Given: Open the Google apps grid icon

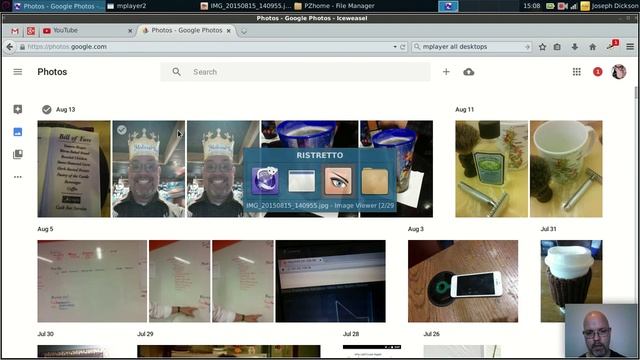Looking at the screenshot, I should [x=576, y=72].
